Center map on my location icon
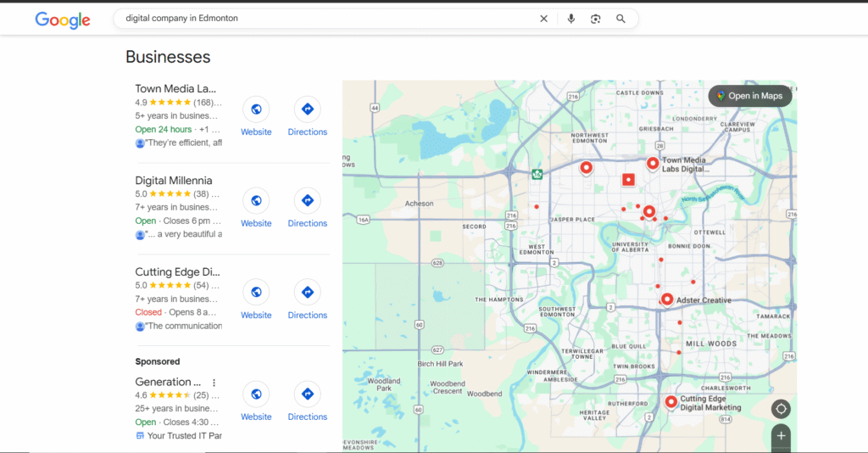The height and width of the screenshot is (453, 868). tap(781, 409)
